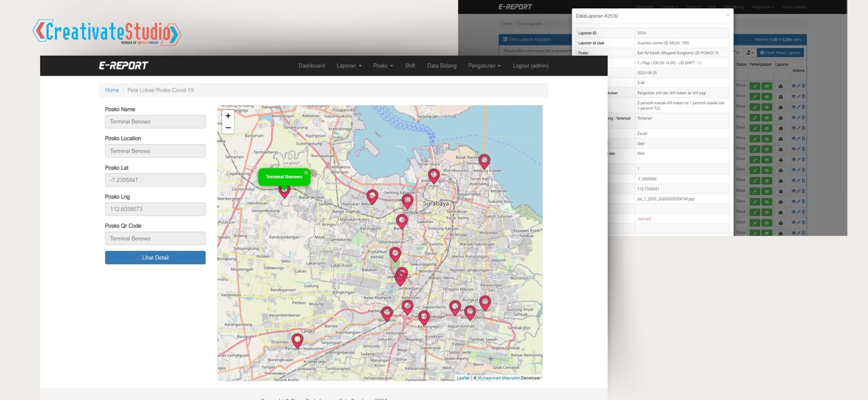Zoom in on the map
This screenshot has width=868, height=400.
pos(228,116)
